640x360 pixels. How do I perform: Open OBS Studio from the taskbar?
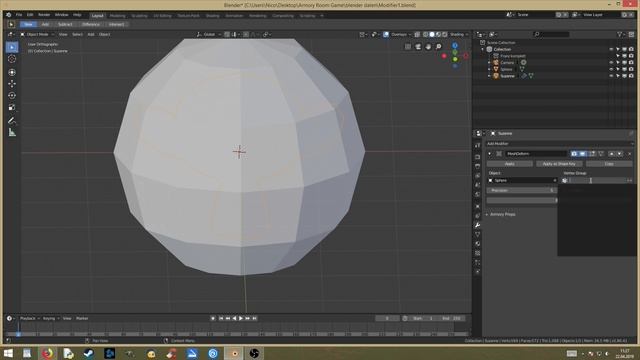point(254,353)
